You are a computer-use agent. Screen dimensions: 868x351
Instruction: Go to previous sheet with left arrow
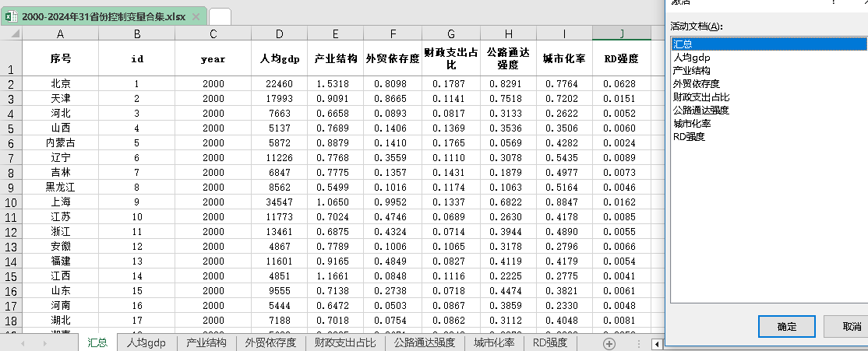23,344
